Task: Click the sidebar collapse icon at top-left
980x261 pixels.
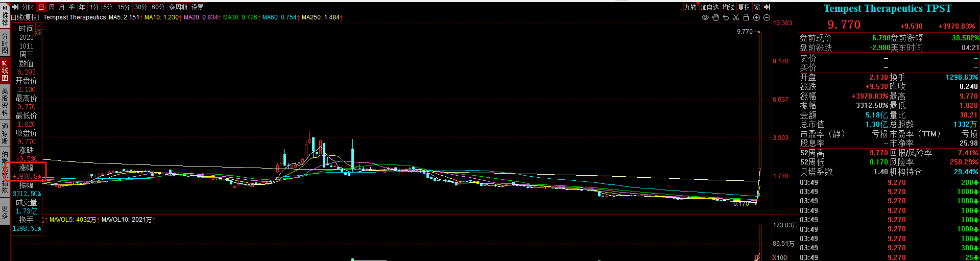Action: [x=5, y=7]
